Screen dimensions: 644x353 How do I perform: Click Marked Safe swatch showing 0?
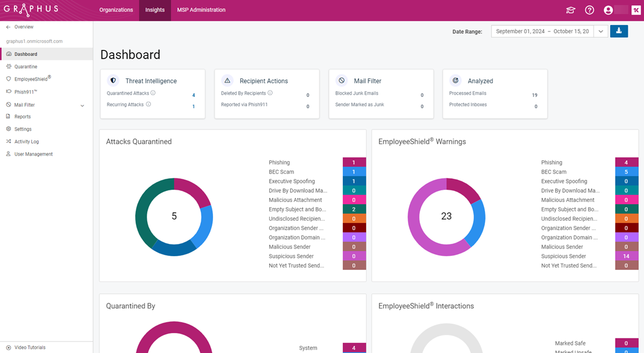[627, 343]
